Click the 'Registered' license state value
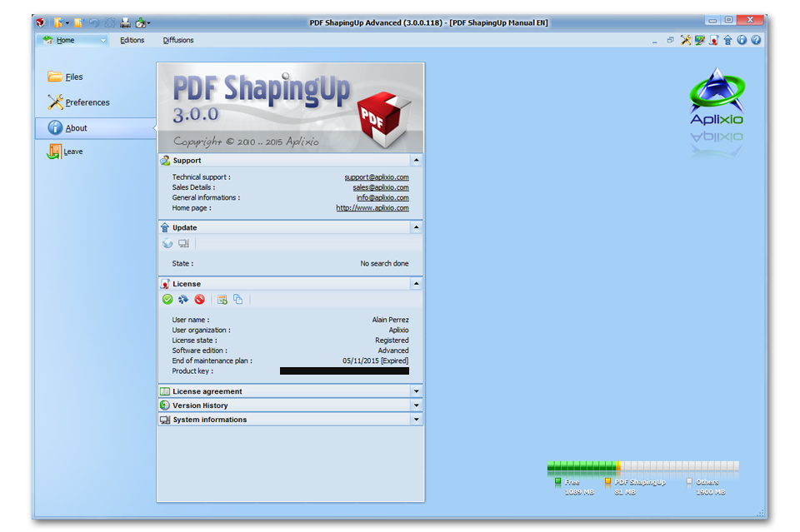 (392, 341)
